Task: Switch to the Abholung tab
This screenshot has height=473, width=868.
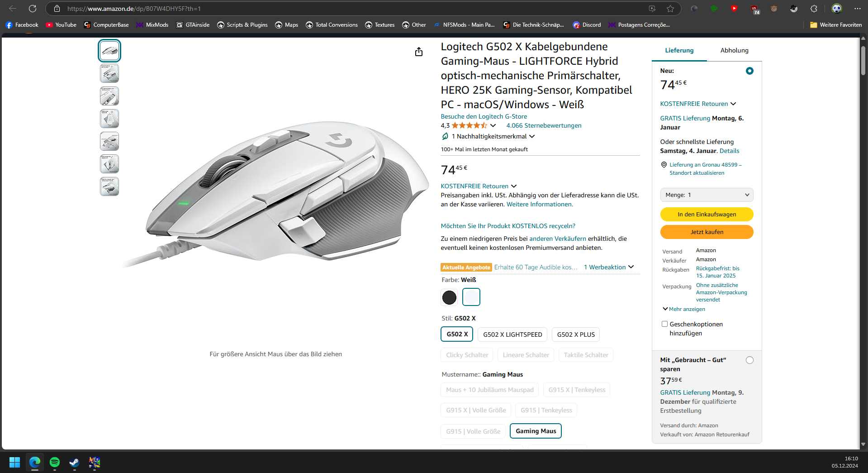Action: pyautogui.click(x=734, y=50)
